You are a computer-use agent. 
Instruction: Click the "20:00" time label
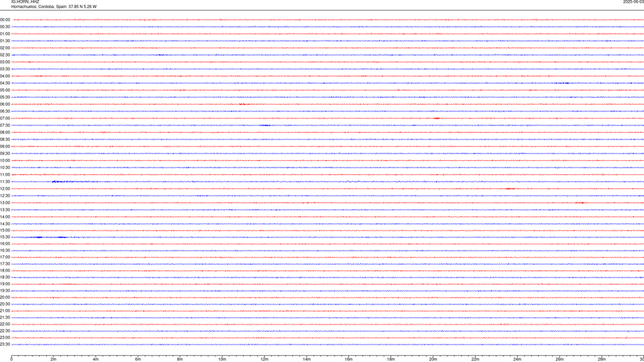5,298
